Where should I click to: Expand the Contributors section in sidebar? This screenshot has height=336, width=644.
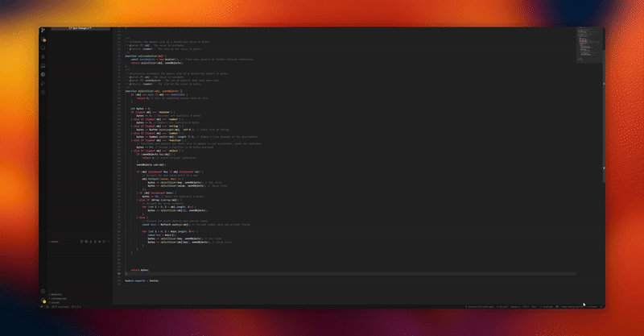[x=58, y=298]
